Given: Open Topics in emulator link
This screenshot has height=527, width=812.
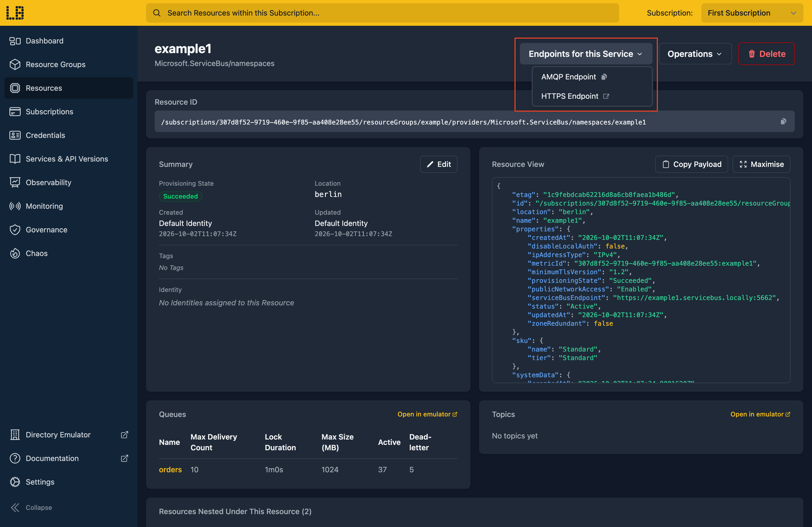Looking at the screenshot, I should click(x=760, y=414).
